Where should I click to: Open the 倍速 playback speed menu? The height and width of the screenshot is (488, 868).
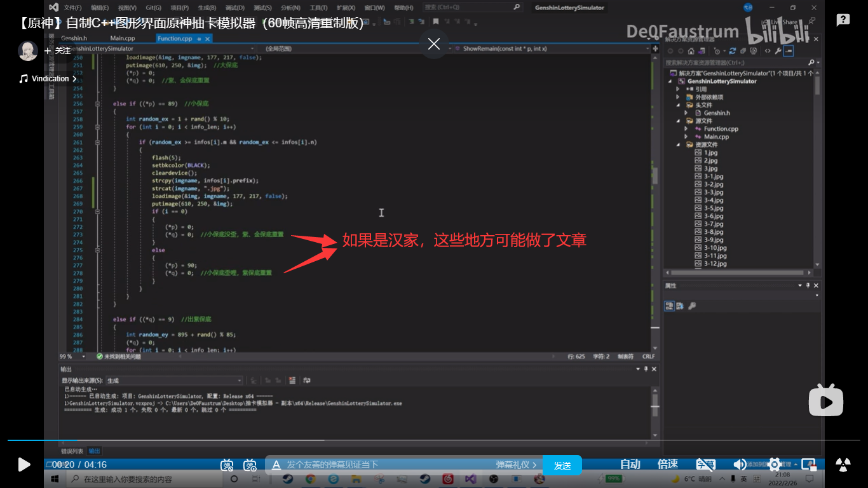pos(668,464)
